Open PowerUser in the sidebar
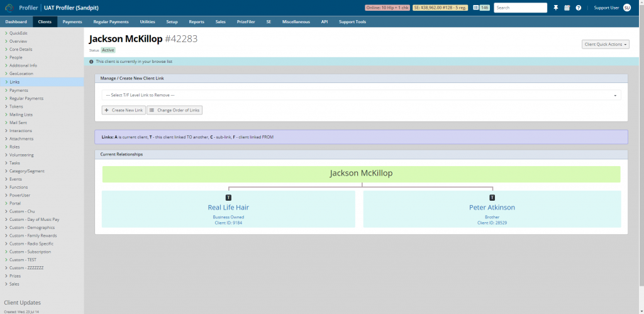Image resolution: width=644 pixels, height=314 pixels. click(x=19, y=195)
